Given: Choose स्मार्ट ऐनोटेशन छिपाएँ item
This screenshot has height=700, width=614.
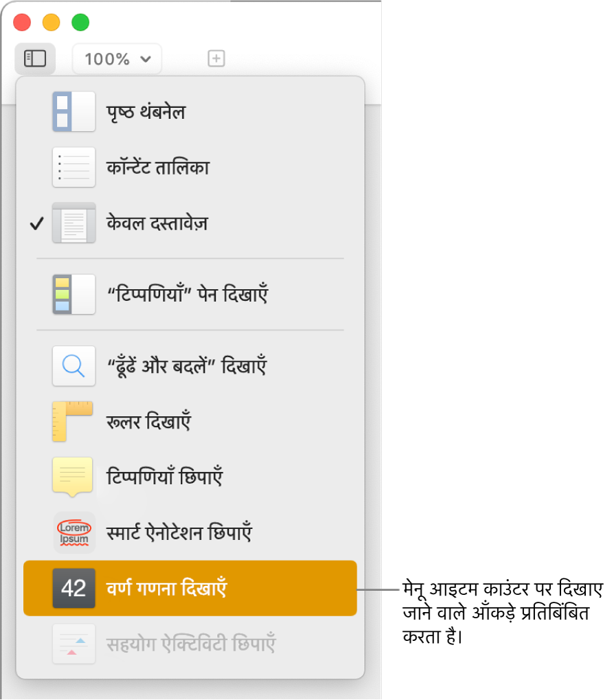Looking at the screenshot, I should (x=190, y=532).
